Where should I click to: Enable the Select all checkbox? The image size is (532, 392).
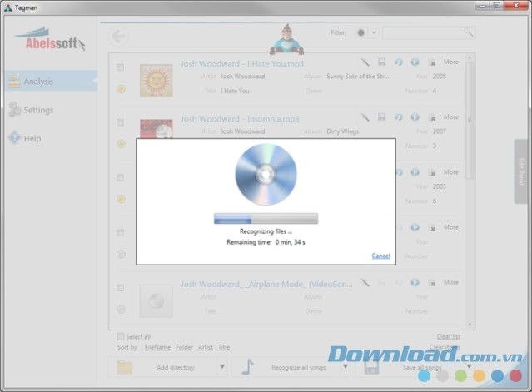click(x=121, y=336)
